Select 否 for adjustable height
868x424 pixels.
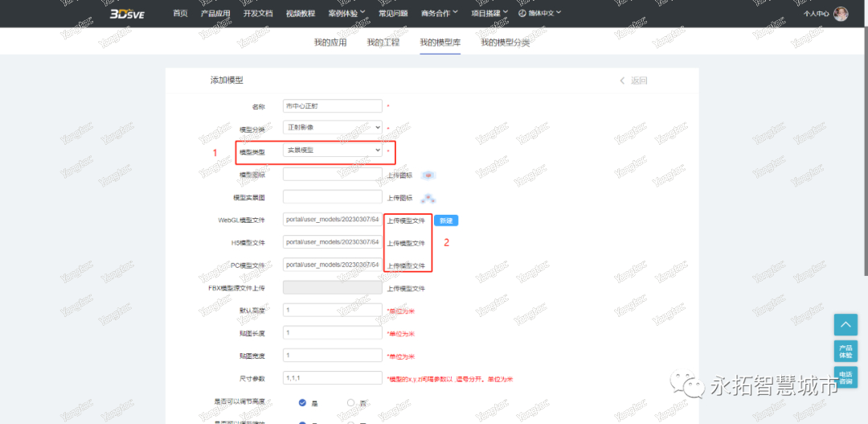click(351, 402)
